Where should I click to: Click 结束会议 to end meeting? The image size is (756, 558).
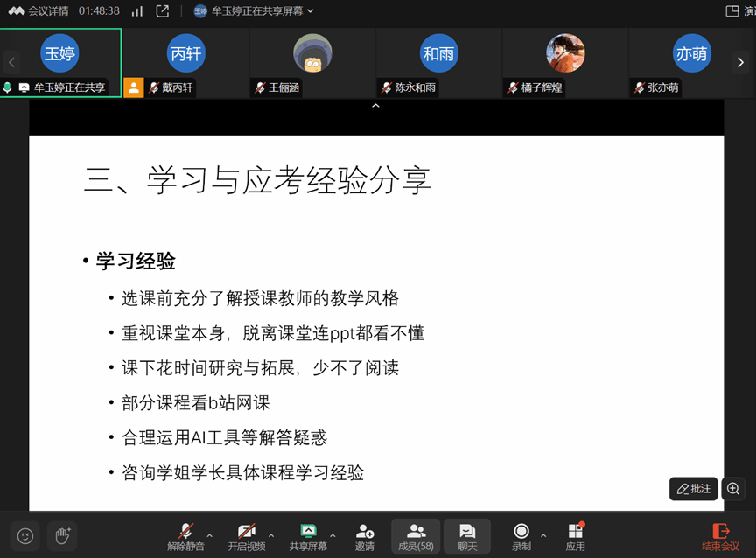click(x=721, y=535)
